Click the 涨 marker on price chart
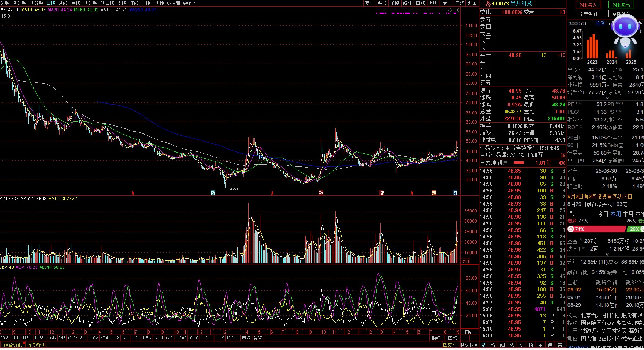This screenshot has width=644, height=350. [x=321, y=193]
